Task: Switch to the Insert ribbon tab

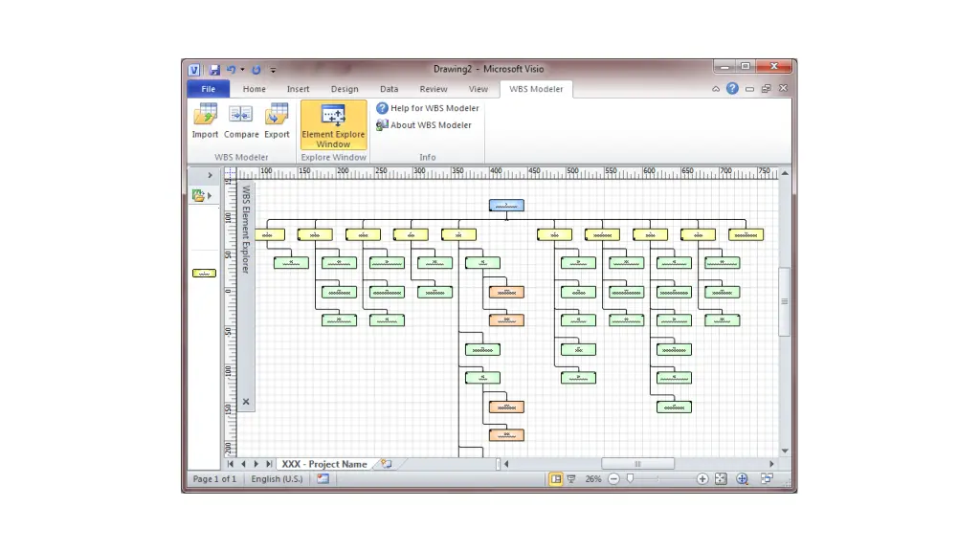Action: 299,89
